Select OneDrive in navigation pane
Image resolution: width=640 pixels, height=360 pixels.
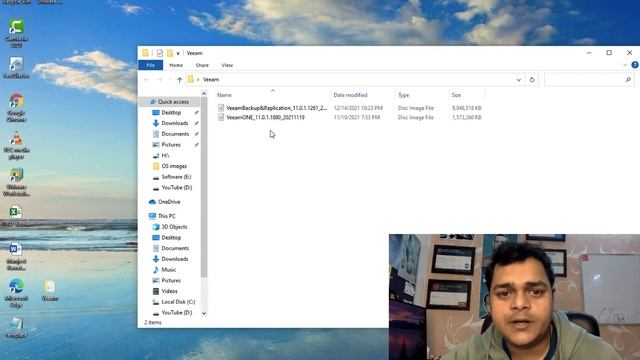click(169, 202)
